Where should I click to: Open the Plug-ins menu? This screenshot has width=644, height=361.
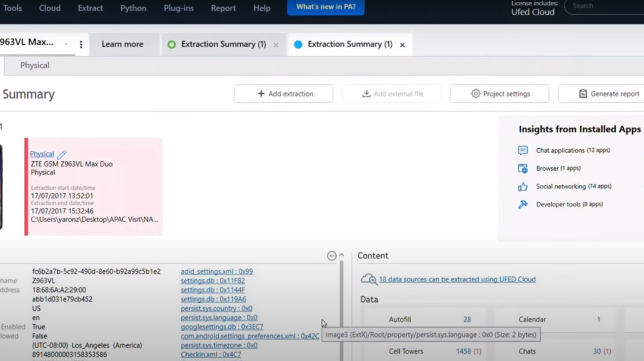click(178, 8)
